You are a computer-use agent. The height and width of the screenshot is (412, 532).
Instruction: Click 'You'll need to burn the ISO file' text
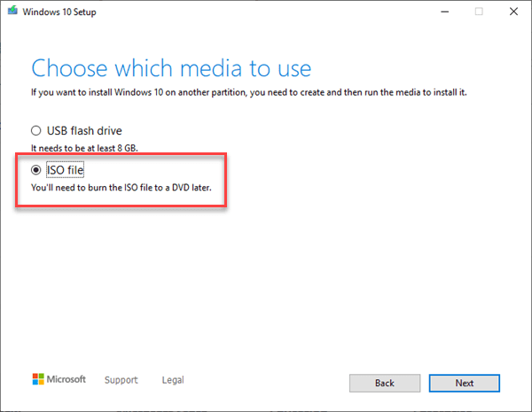[x=121, y=188]
